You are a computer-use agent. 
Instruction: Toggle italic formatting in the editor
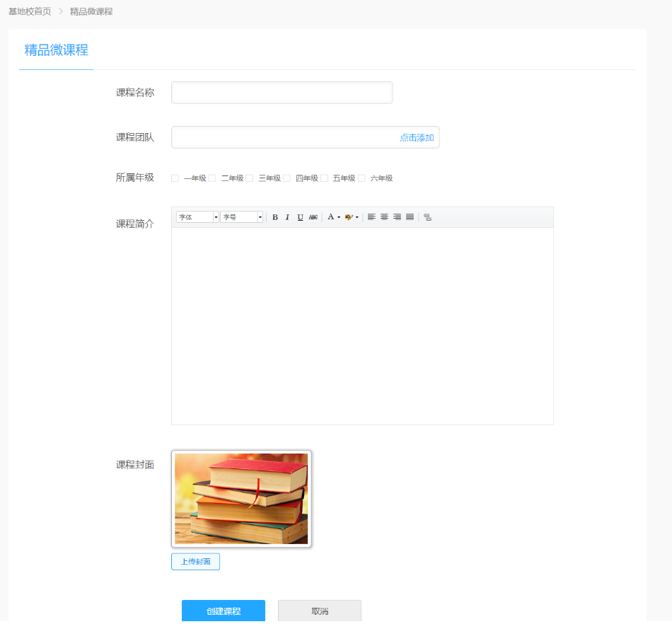click(x=287, y=217)
